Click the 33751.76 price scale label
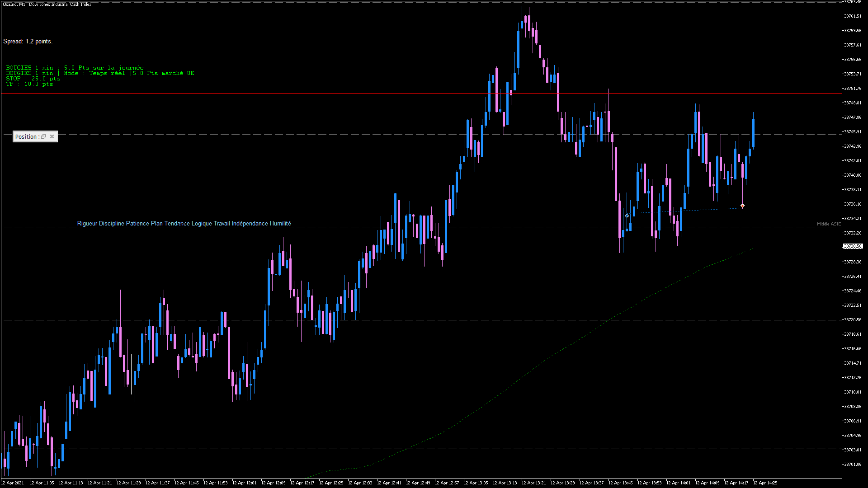Screen dimensions: 868x488 click(852, 89)
